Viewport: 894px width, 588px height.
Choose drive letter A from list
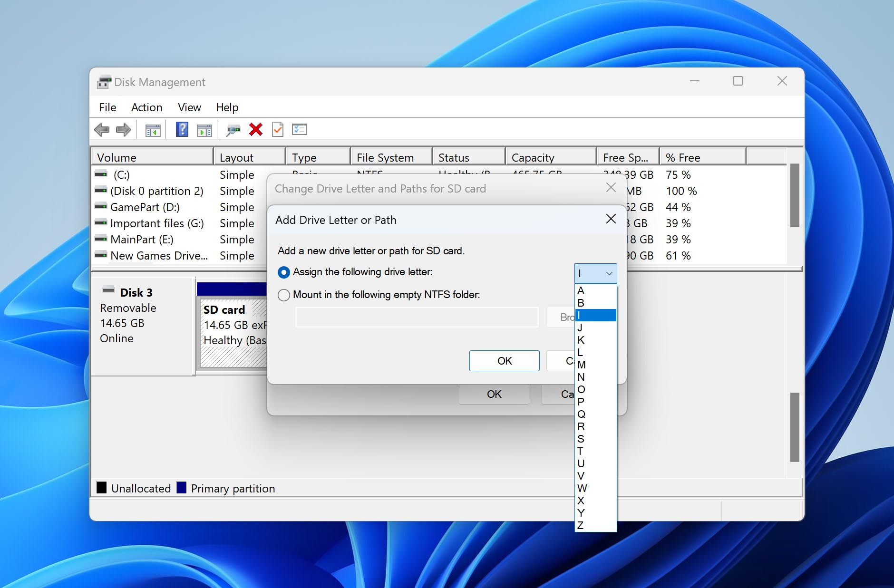coord(595,290)
